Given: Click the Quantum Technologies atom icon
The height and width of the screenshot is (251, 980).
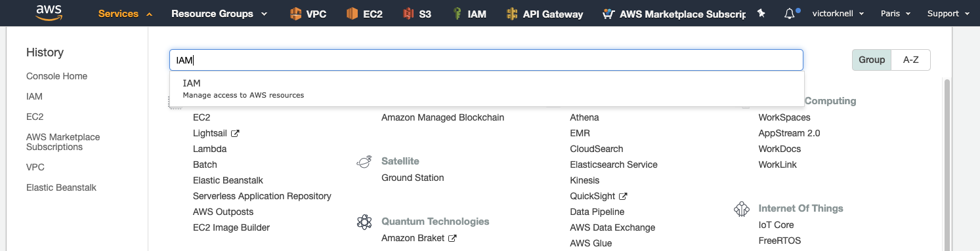Looking at the screenshot, I should [x=364, y=222].
